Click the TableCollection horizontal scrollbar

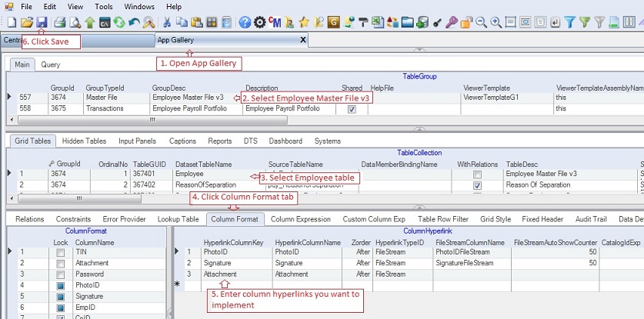(79, 199)
